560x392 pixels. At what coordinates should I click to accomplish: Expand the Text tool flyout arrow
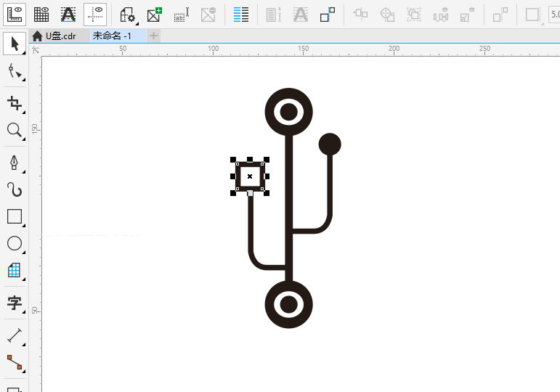(x=23, y=312)
